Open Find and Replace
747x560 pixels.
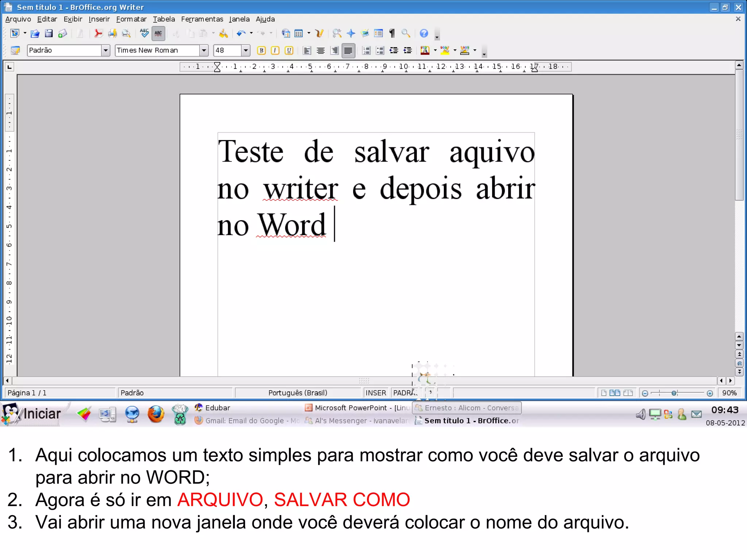coord(337,34)
